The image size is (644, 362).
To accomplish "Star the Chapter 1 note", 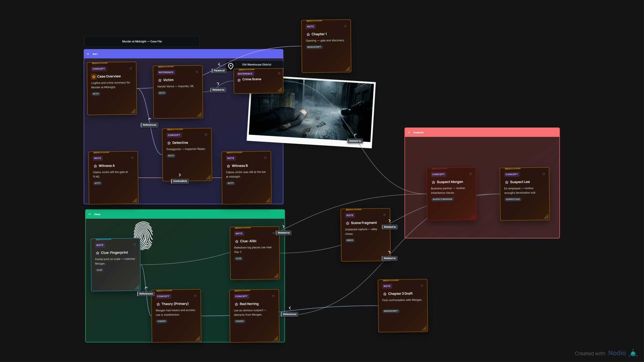I will 308,34.
